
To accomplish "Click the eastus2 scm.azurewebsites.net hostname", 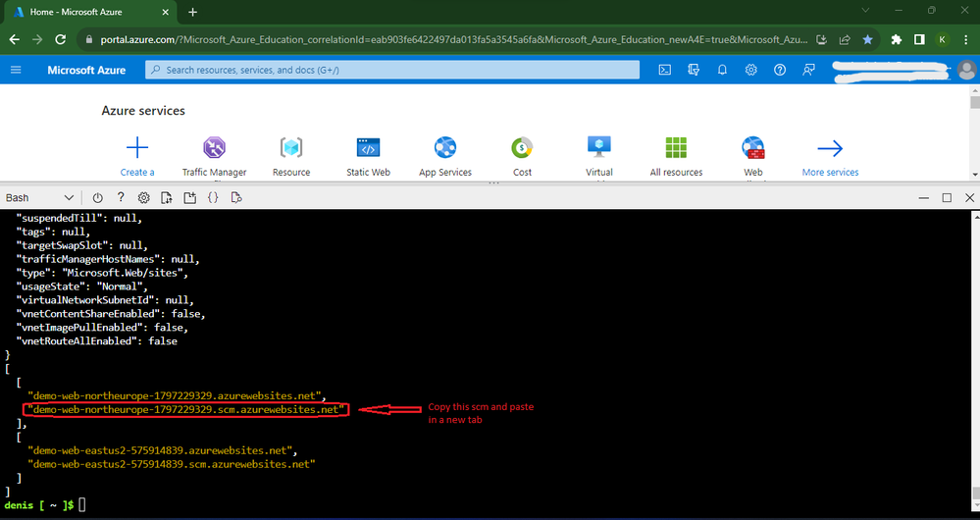I will click(x=172, y=464).
